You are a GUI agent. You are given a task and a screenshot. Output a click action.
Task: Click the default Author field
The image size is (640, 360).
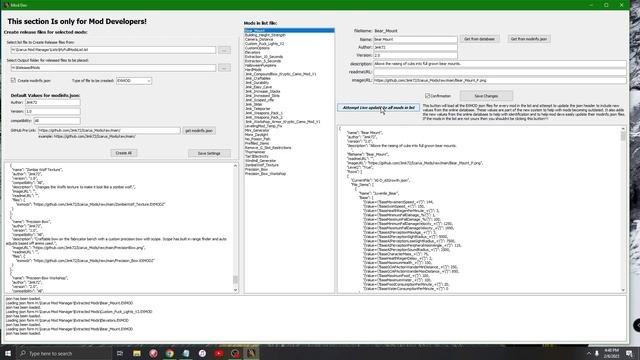coord(53,102)
